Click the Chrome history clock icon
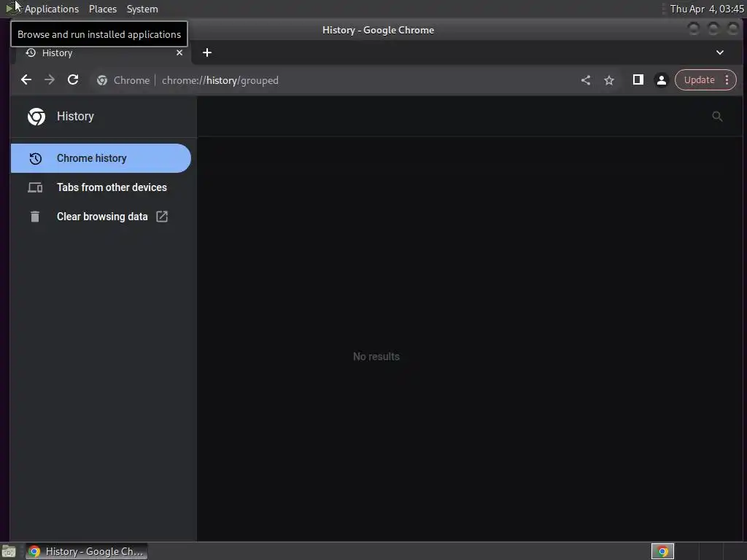Viewport: 747px width, 560px height. 35,158
